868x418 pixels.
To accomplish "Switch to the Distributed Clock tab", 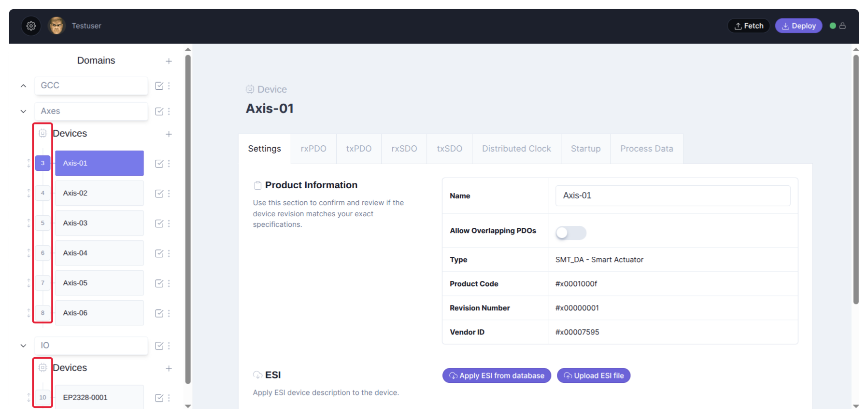I will tap(516, 149).
